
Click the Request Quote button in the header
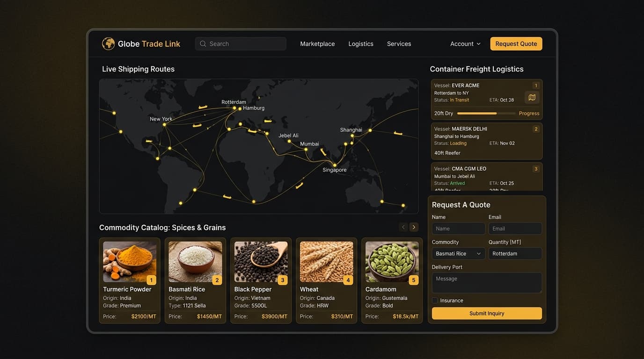[x=516, y=44]
